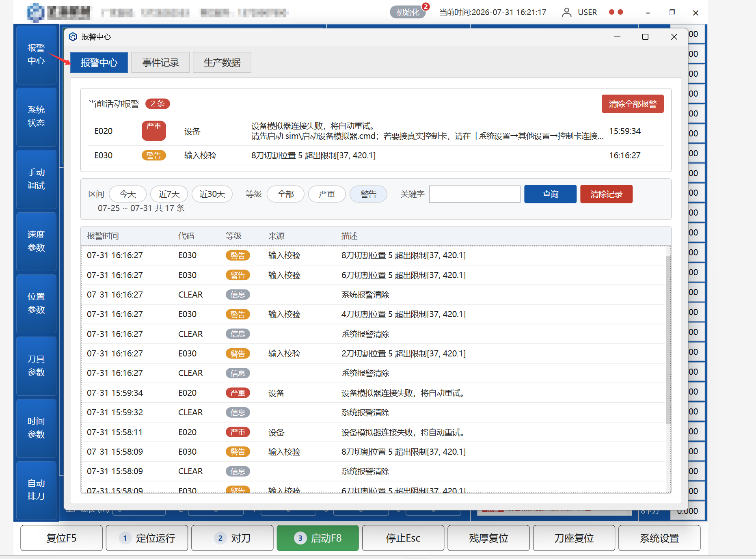This screenshot has height=559, width=756.
Task: Click the alarm log vertical scrollbar
Action: [x=668, y=340]
